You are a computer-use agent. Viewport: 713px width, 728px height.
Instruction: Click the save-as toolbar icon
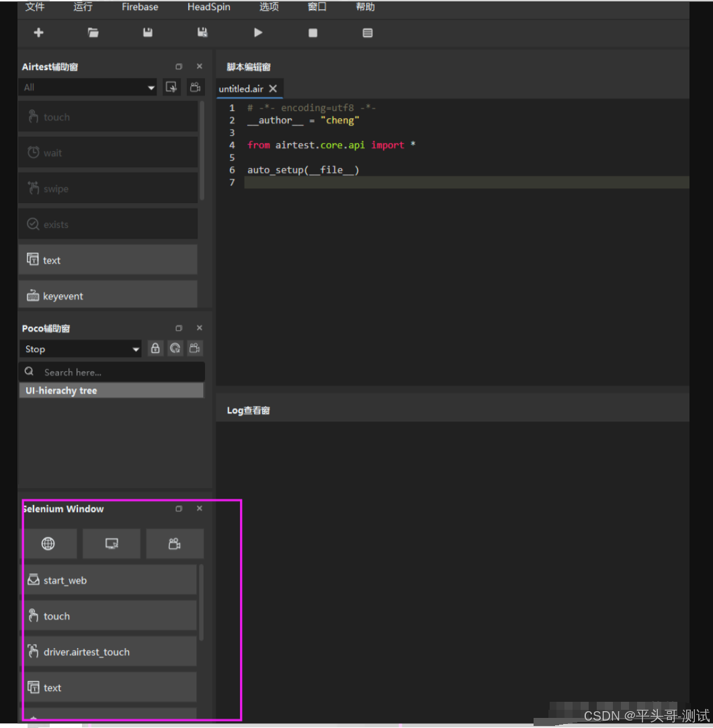202,32
